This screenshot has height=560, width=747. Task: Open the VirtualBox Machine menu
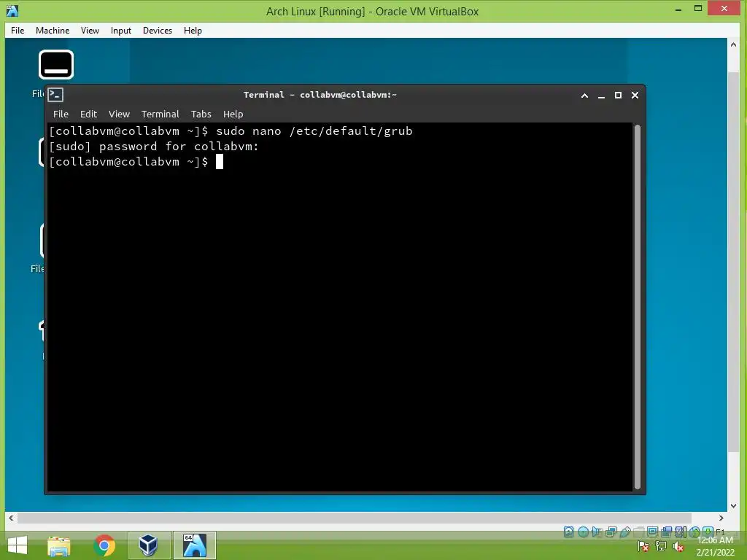coord(53,31)
